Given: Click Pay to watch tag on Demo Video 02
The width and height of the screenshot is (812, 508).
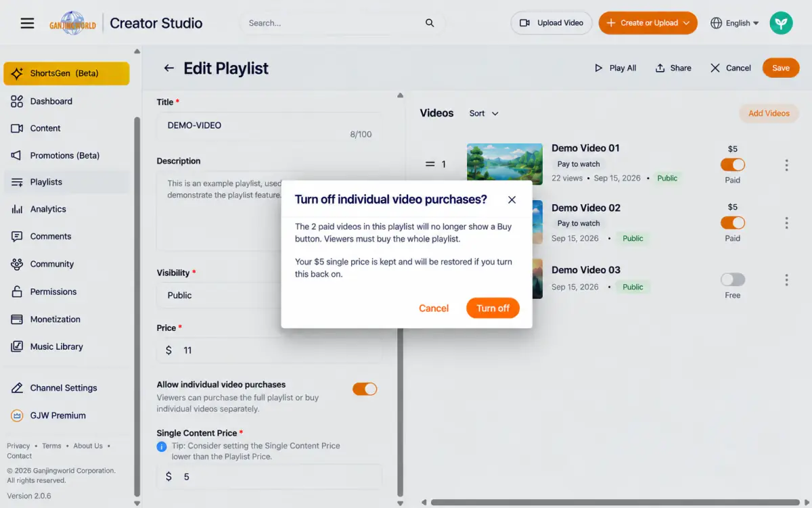Looking at the screenshot, I should tap(579, 223).
